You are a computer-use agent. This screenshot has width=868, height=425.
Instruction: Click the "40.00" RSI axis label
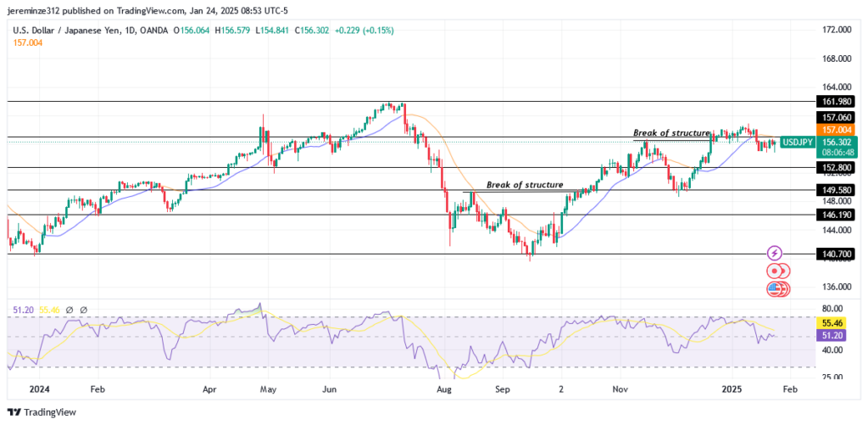coord(832,350)
